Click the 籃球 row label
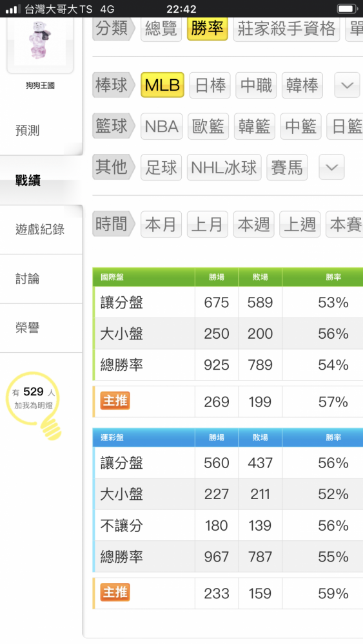 (114, 126)
